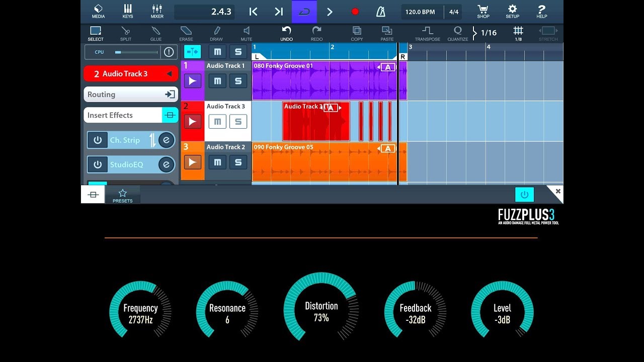Open the Keys keyboard panel
Image resolution: width=644 pixels, height=362 pixels.
[x=128, y=11]
